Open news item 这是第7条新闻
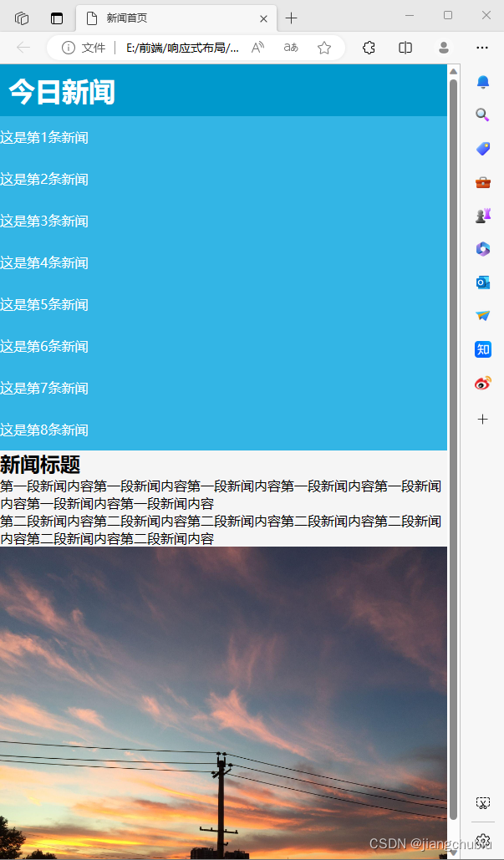Screen dimensions: 504x860 pyautogui.click(x=44, y=389)
